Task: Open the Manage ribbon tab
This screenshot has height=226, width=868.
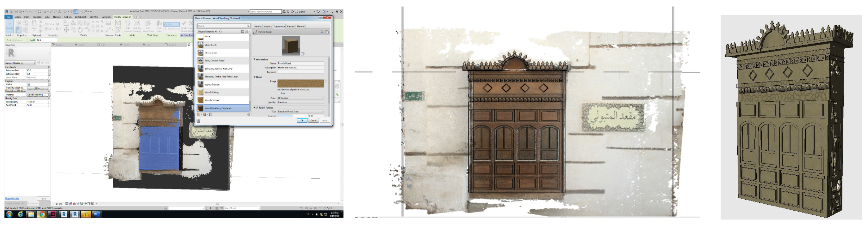Action: pyautogui.click(x=57, y=17)
